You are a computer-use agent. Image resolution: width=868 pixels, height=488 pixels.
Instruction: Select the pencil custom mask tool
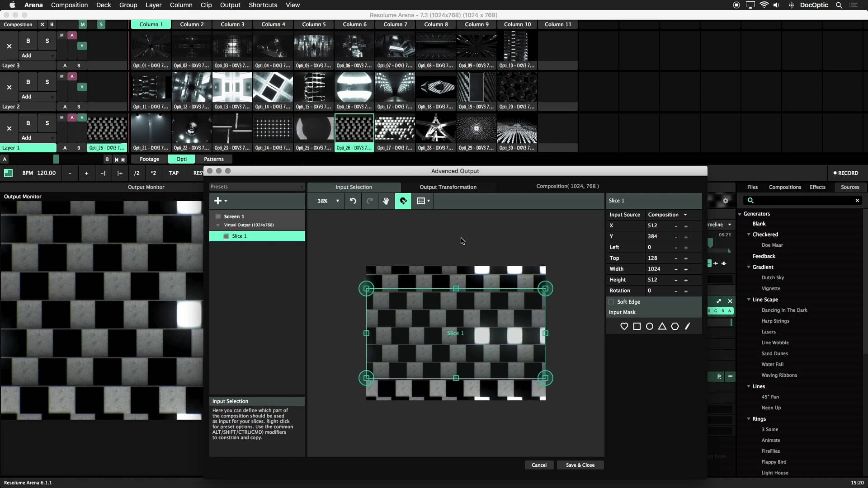click(x=688, y=326)
